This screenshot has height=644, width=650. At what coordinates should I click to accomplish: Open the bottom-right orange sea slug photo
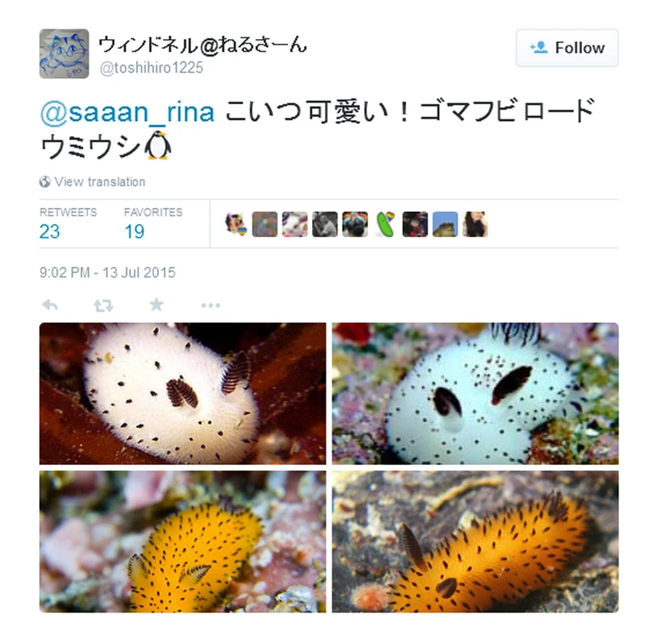point(475,542)
